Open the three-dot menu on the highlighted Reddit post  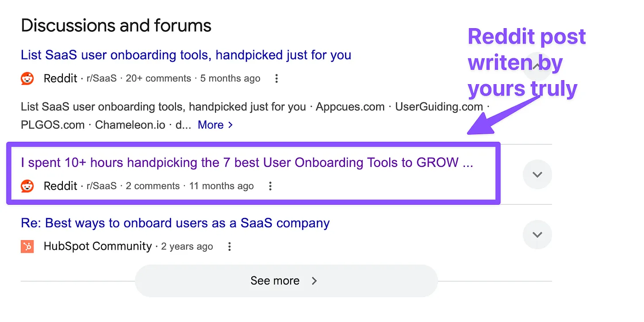(270, 186)
